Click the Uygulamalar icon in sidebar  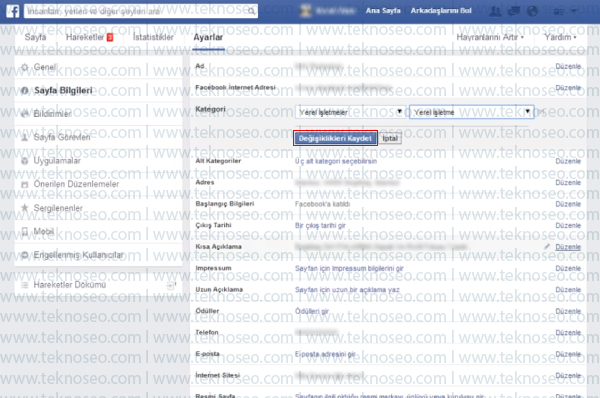pos(24,161)
